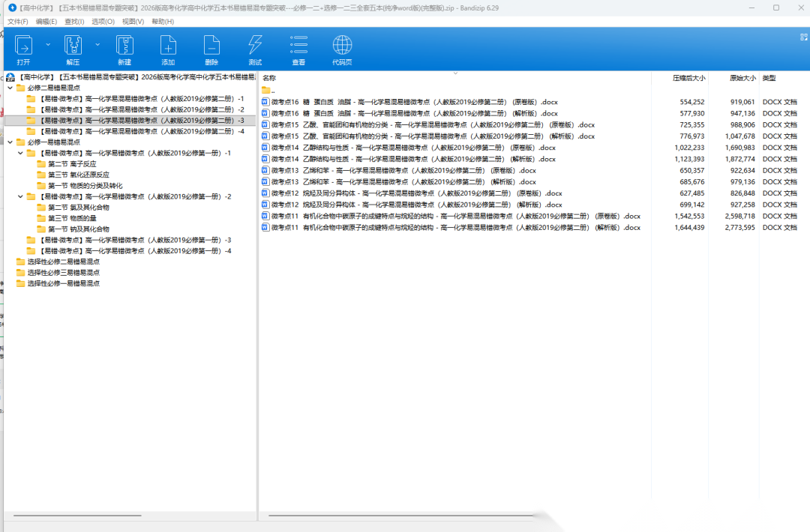Image resolution: width=810 pixels, height=532 pixels.
Task: Click the 测试 (Test archive) toolbar icon
Action: [x=255, y=46]
